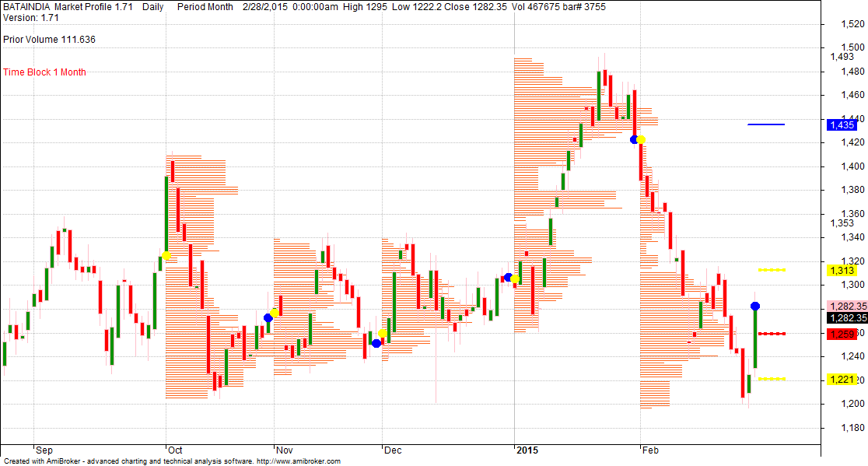Select the blue dot signal at the February peak
Image resolution: width=868 pixels, height=466 pixels.
pyautogui.click(x=634, y=139)
